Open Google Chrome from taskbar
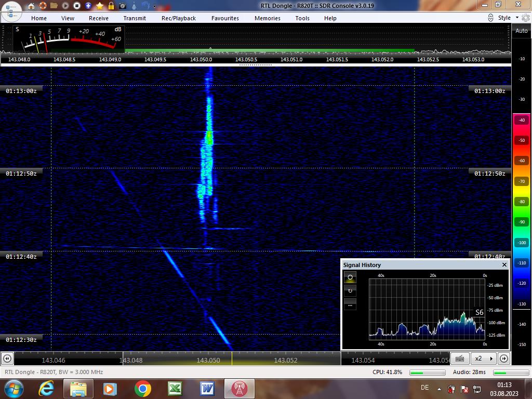 click(x=143, y=389)
